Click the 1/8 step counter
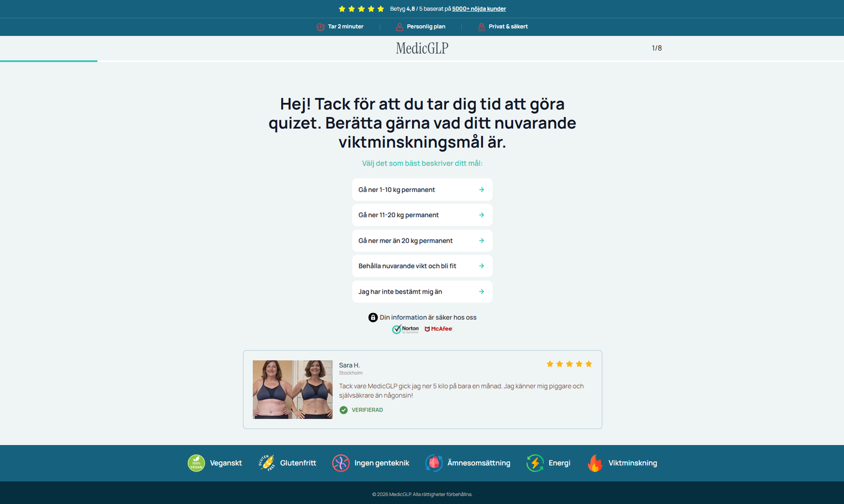The width and height of the screenshot is (844, 504). click(x=657, y=48)
